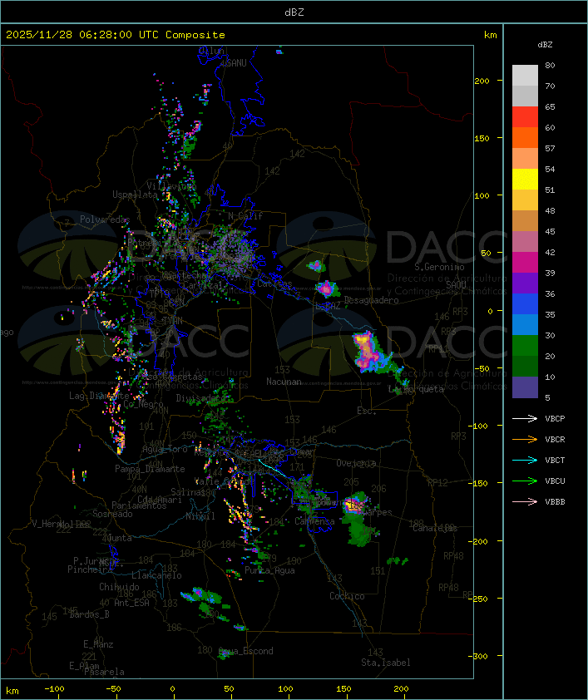The image size is (588, 700).
Task: Pick the light blue 30-35 dBZ swatch
Action: pyautogui.click(x=525, y=324)
